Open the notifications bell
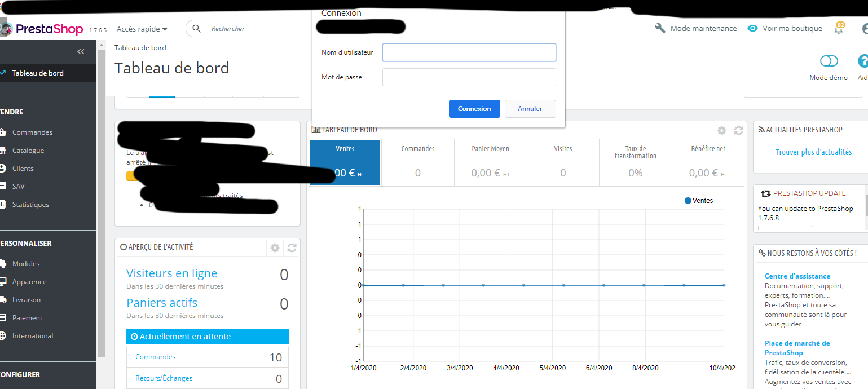 click(x=839, y=29)
